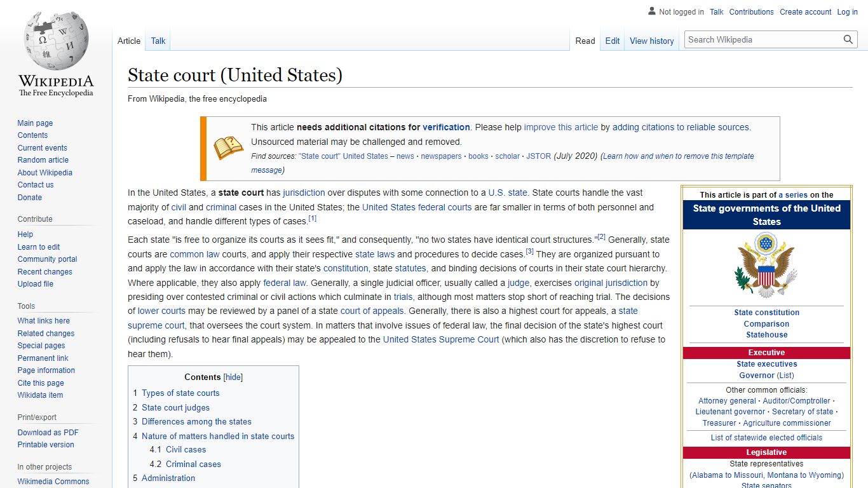The width and height of the screenshot is (868, 488).
Task: Click the question-book citation notice icon
Action: pyautogui.click(x=228, y=148)
